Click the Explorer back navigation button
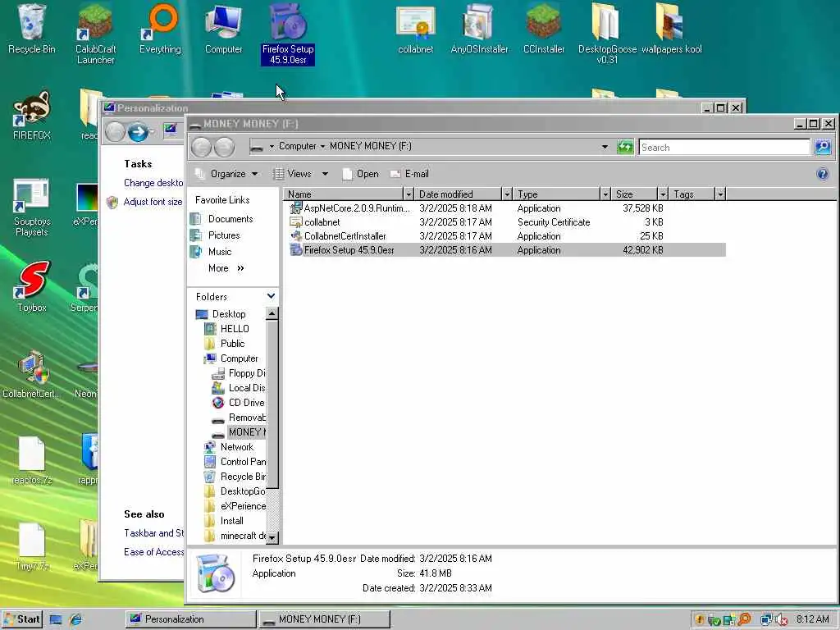The height and width of the screenshot is (630, 840). coord(202,147)
